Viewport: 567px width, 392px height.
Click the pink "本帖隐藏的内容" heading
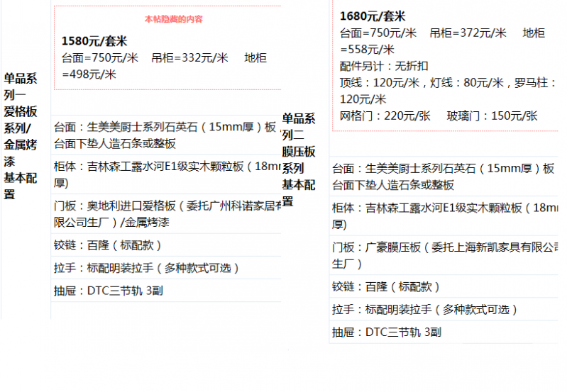pos(173,19)
